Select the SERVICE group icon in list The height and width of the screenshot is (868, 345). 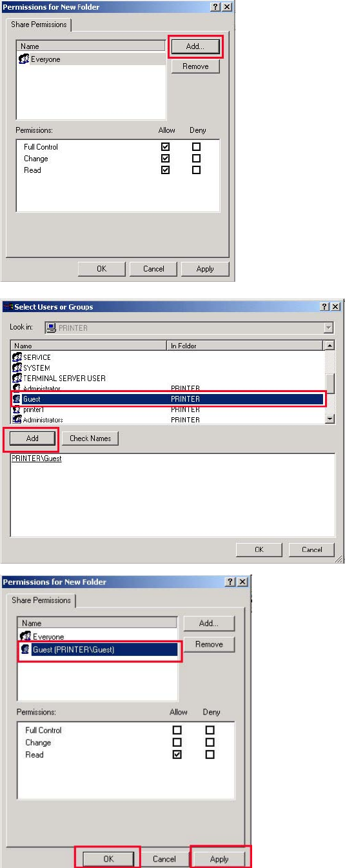[x=17, y=357]
